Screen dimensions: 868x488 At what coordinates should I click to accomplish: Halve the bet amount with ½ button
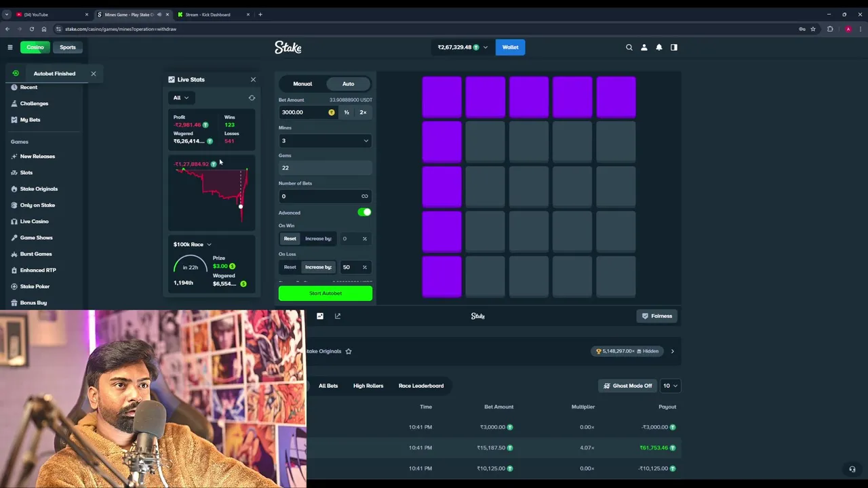[x=347, y=113]
